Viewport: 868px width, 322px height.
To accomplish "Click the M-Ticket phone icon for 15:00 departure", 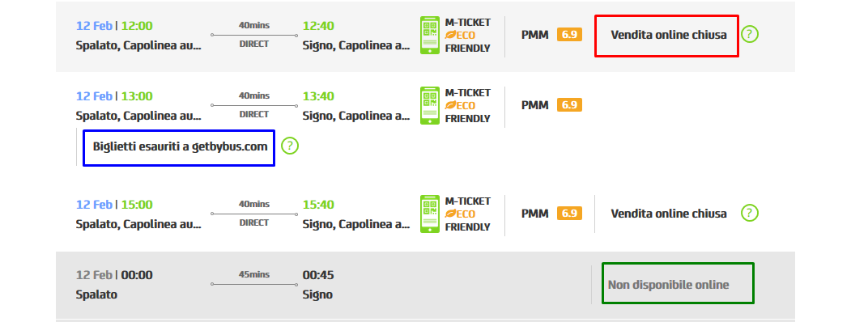I will coord(430,214).
